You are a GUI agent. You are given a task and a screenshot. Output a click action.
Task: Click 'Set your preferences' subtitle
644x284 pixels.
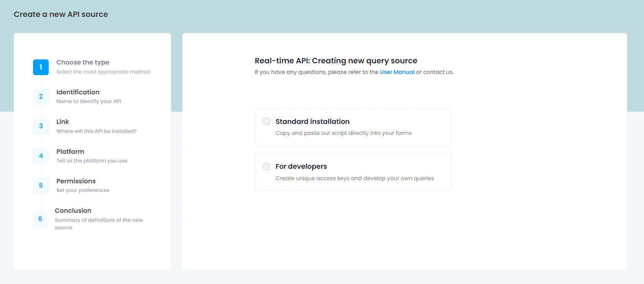click(83, 190)
